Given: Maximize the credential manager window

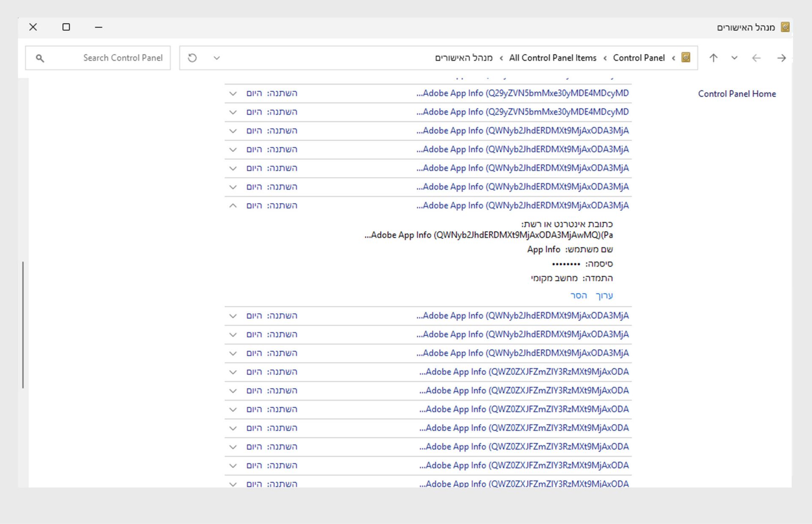Looking at the screenshot, I should point(66,27).
